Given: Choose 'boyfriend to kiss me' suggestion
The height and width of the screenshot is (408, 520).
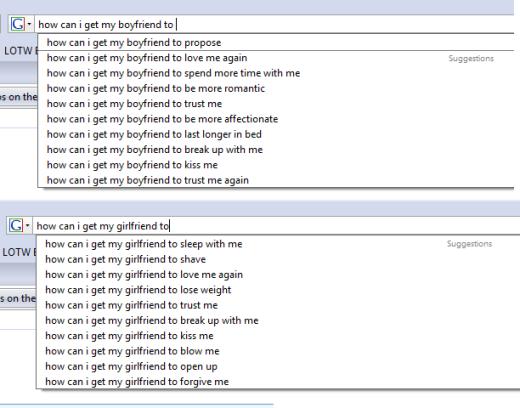Looking at the screenshot, I should click(276, 165).
